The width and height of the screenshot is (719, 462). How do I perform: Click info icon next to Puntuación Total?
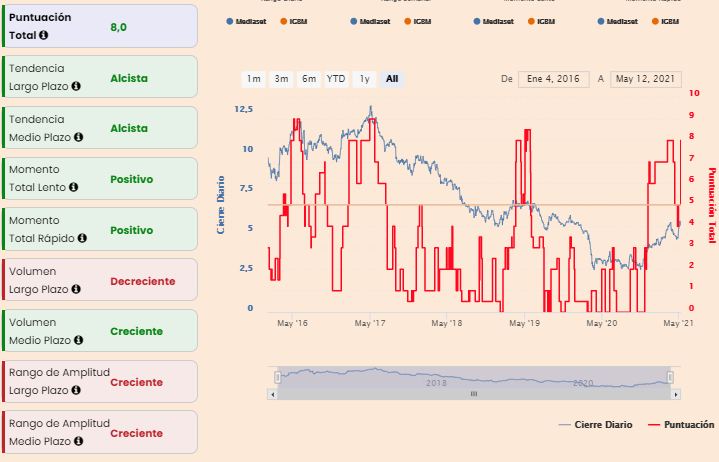click(44, 35)
